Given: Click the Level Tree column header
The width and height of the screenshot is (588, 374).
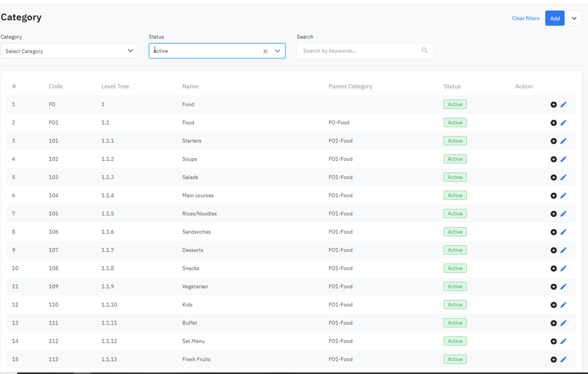Looking at the screenshot, I should click(x=115, y=86).
